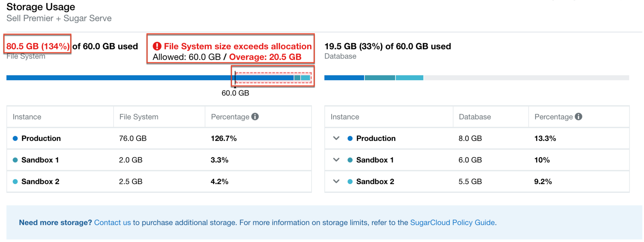The height and width of the screenshot is (242, 644).
Task: Click the teal dot beside Sandbox 1 file system row
Action: pyautogui.click(x=15, y=160)
